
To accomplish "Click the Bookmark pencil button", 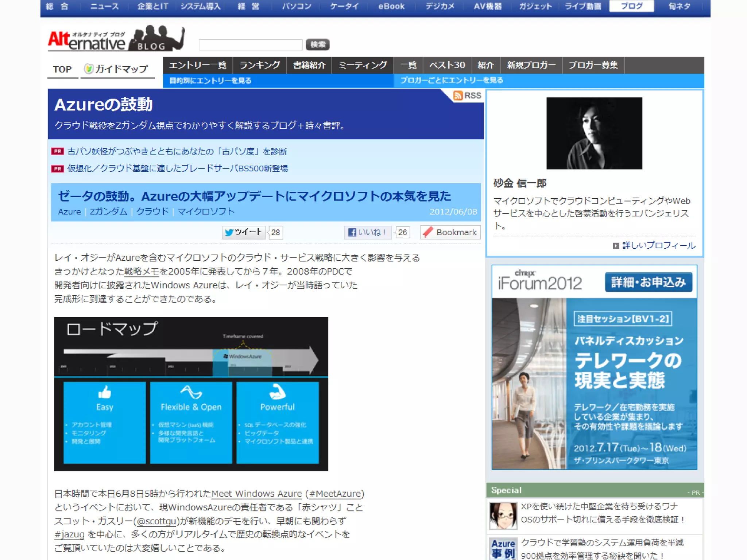I will pos(450,232).
